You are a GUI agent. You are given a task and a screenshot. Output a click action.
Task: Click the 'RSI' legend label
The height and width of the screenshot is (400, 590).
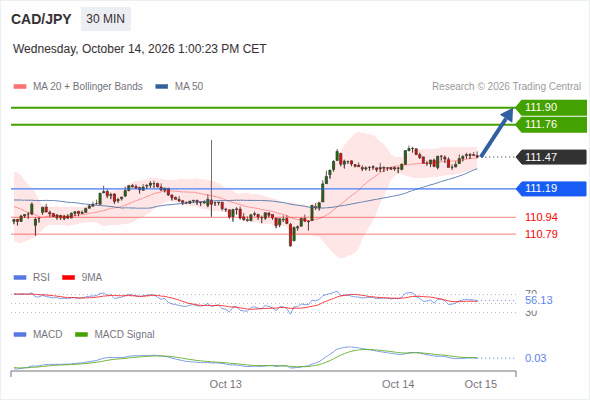[x=41, y=277]
